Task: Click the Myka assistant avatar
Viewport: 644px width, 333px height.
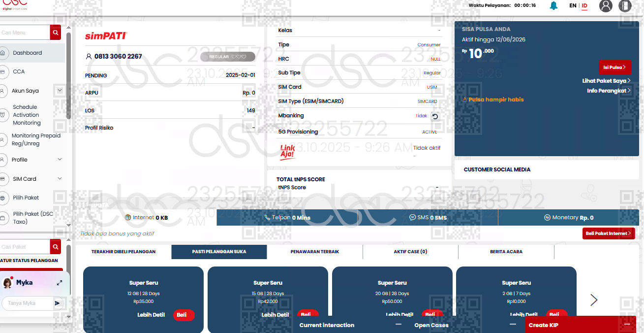Action: coord(7,283)
